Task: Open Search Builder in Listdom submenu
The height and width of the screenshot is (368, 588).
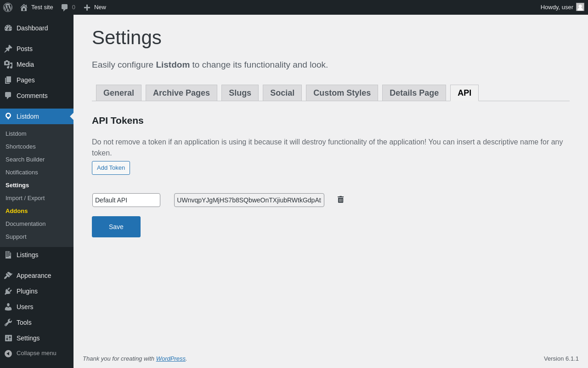Action: pos(25,159)
